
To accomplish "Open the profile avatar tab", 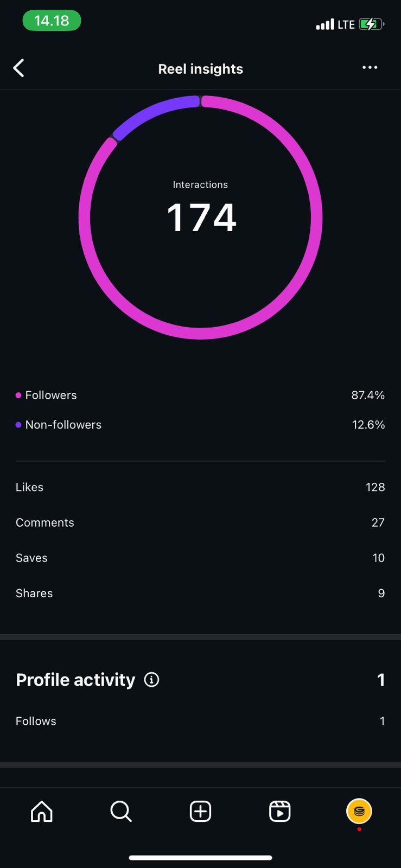I will pyautogui.click(x=359, y=812).
